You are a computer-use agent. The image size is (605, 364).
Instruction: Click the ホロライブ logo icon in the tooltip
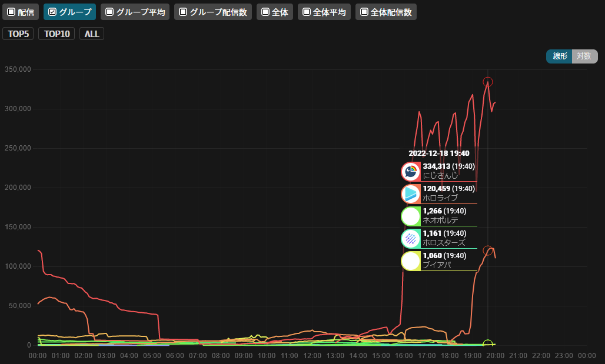(x=411, y=194)
